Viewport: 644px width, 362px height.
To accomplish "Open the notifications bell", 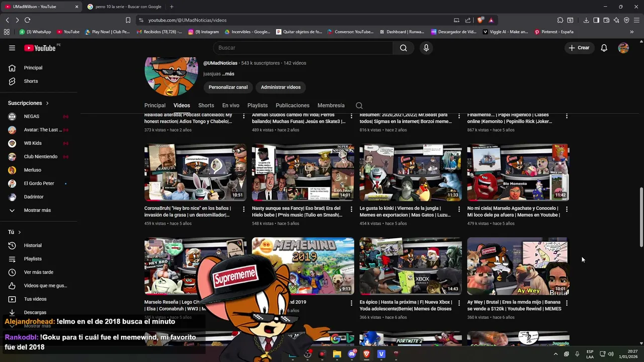I will 604,48.
